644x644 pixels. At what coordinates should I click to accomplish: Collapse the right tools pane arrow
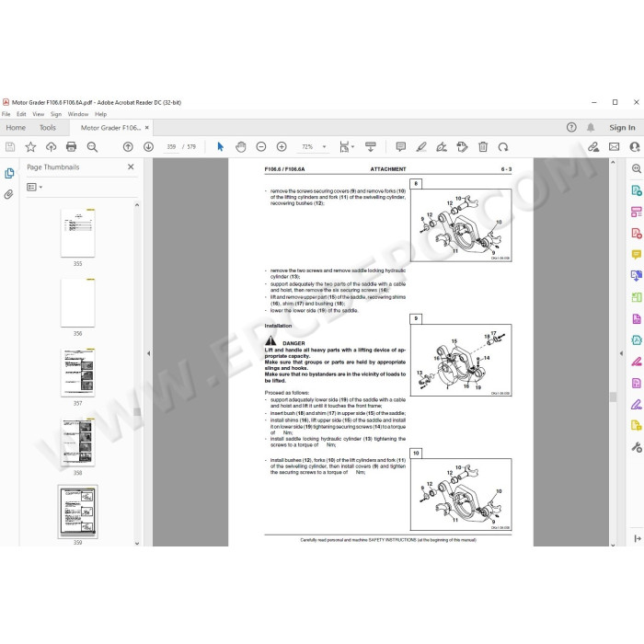coord(621,353)
